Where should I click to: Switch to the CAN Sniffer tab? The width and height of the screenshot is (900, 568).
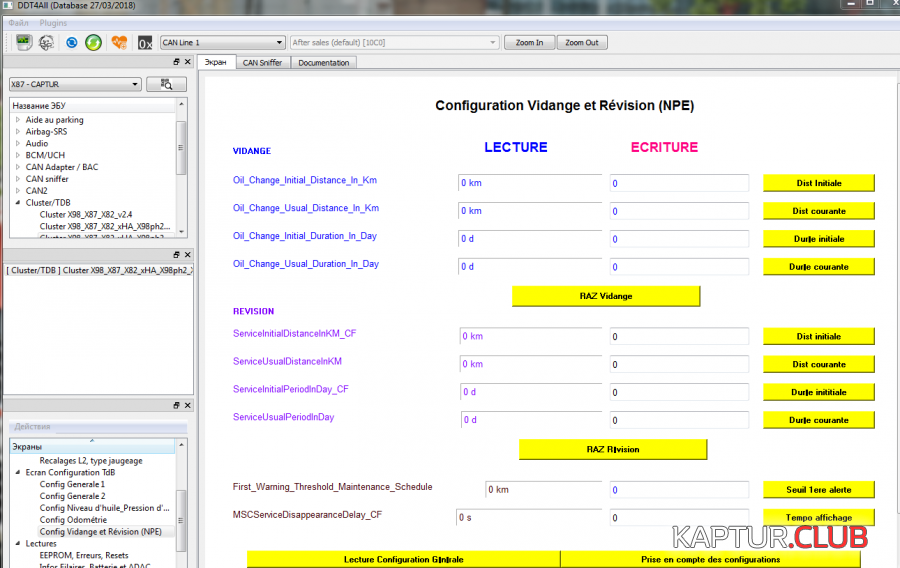(262, 63)
